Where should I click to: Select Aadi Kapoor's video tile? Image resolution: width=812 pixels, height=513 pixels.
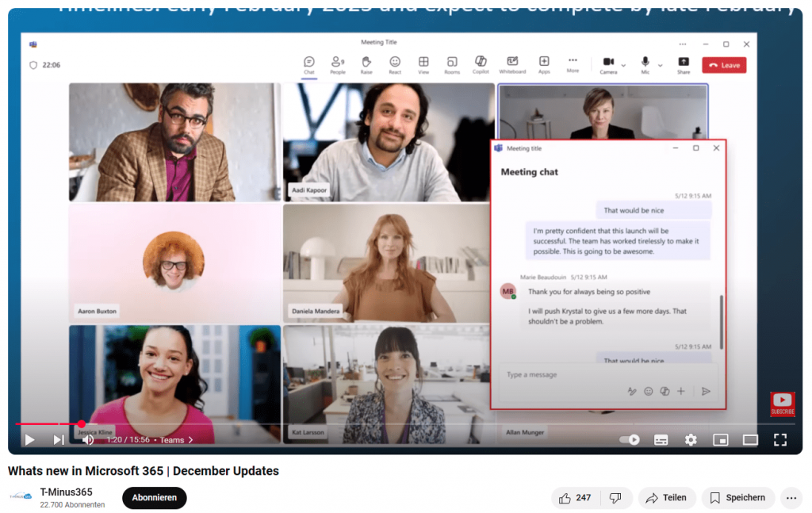click(x=389, y=143)
